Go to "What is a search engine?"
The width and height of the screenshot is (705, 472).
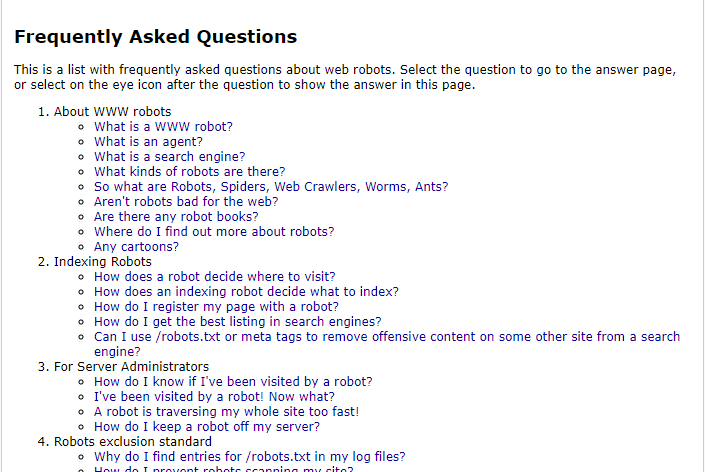point(169,157)
